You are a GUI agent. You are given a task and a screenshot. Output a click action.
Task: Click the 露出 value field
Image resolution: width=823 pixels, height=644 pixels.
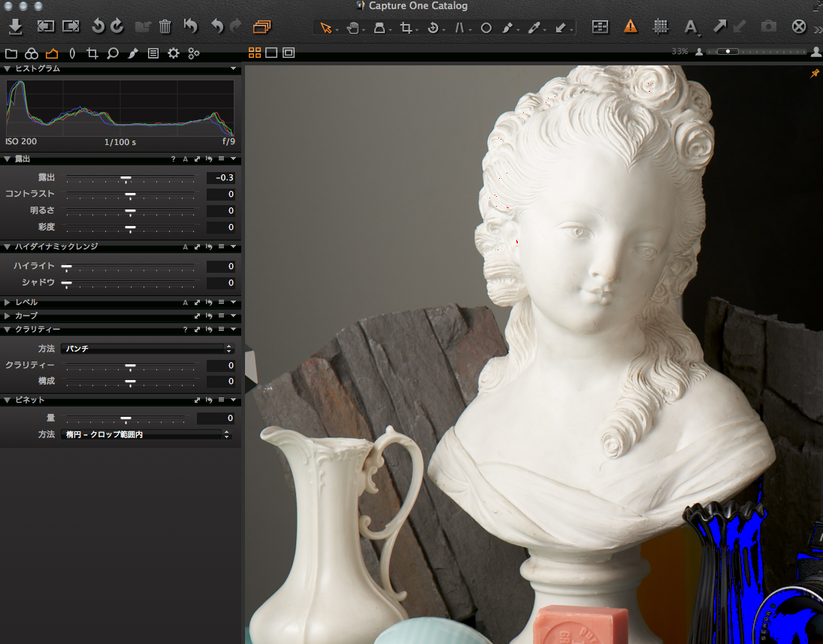[x=221, y=178]
